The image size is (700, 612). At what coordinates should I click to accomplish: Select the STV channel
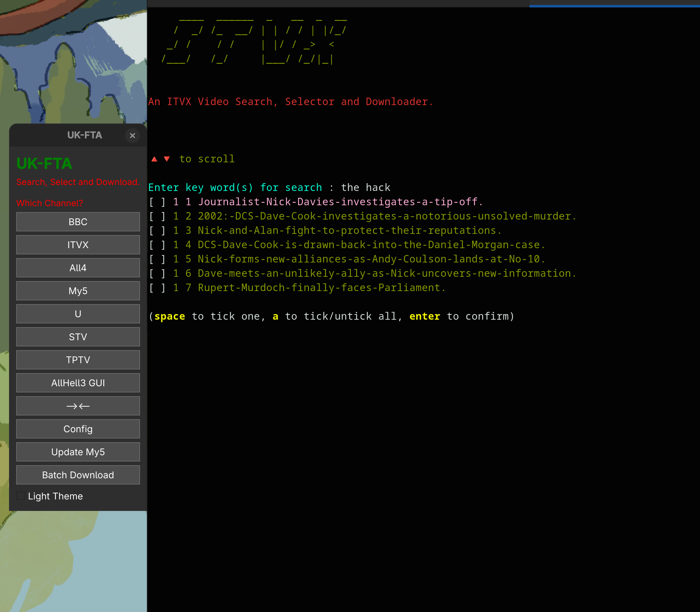point(78,337)
